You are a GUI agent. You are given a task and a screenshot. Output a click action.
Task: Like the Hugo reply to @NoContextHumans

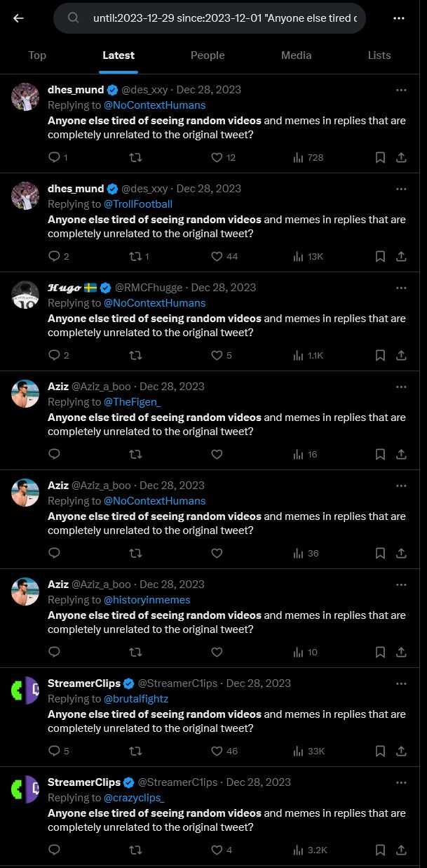[x=217, y=356]
